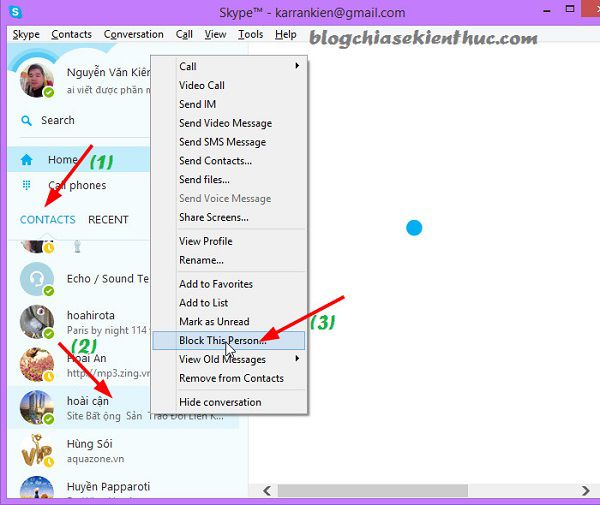Click the Search field
The image size is (600, 505).
coord(85,121)
